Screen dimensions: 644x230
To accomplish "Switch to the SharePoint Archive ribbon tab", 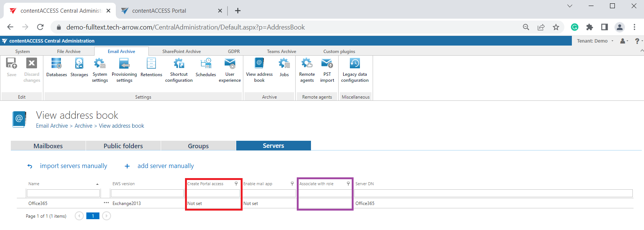I will 181,52.
